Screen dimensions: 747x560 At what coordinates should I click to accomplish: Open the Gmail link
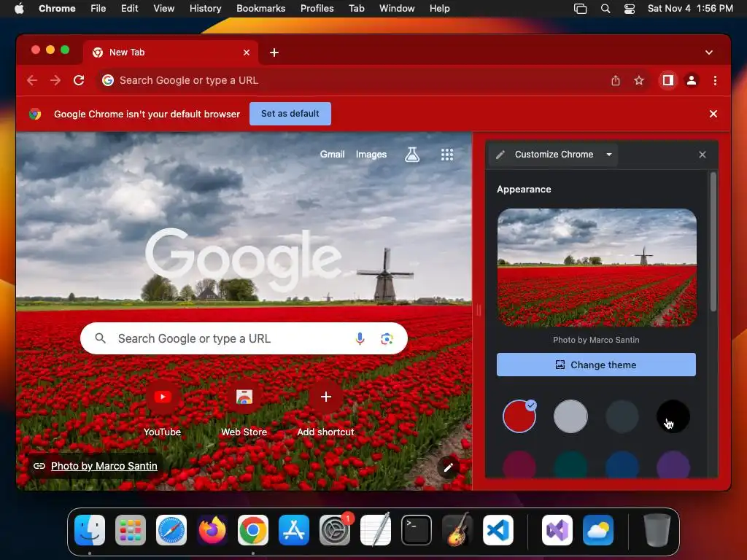pos(332,155)
